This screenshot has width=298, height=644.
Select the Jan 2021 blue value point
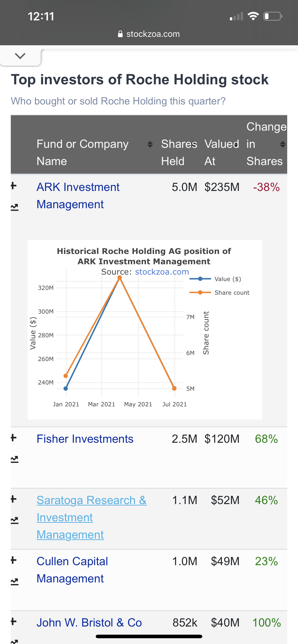point(66,389)
